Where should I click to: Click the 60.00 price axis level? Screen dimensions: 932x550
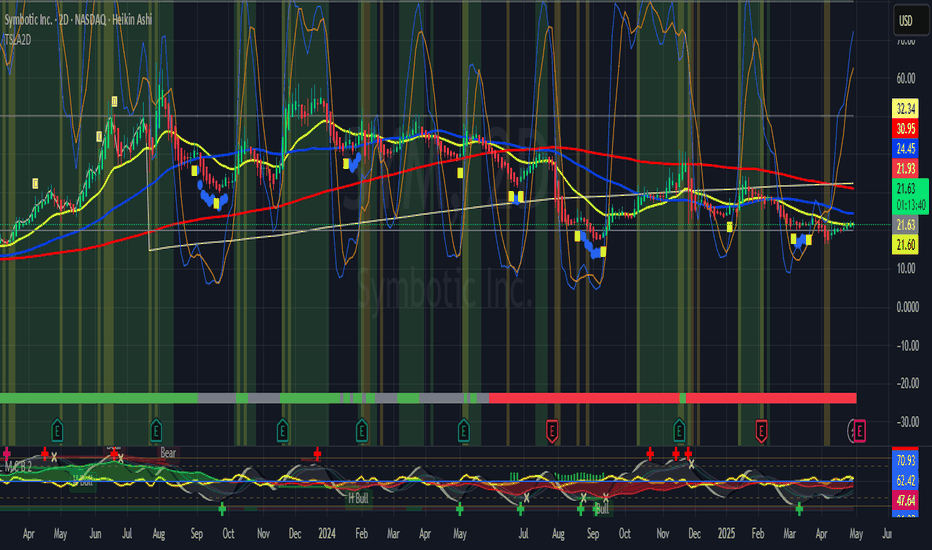tap(906, 78)
